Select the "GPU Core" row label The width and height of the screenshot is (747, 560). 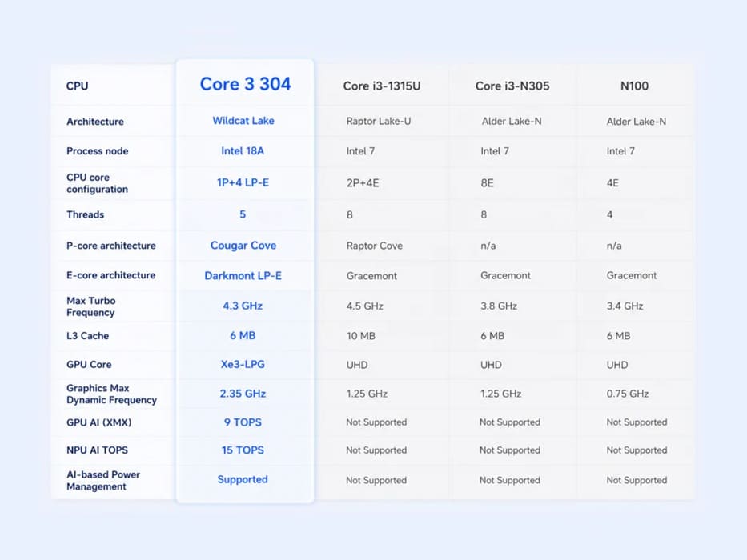[x=89, y=364]
